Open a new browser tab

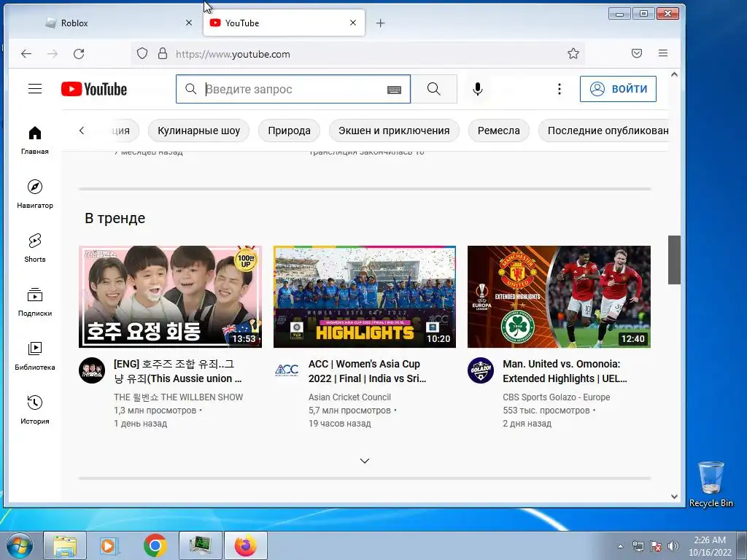380,23
